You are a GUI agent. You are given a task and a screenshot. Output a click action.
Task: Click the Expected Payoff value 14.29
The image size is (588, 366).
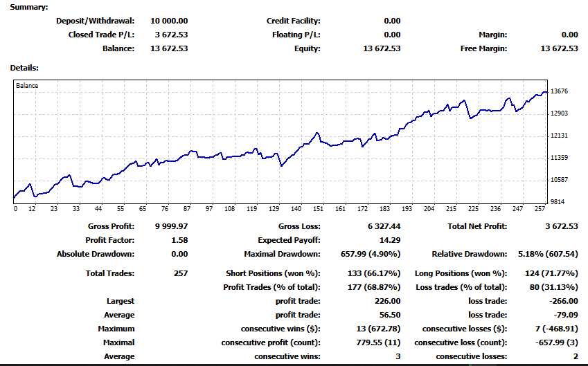coord(390,240)
